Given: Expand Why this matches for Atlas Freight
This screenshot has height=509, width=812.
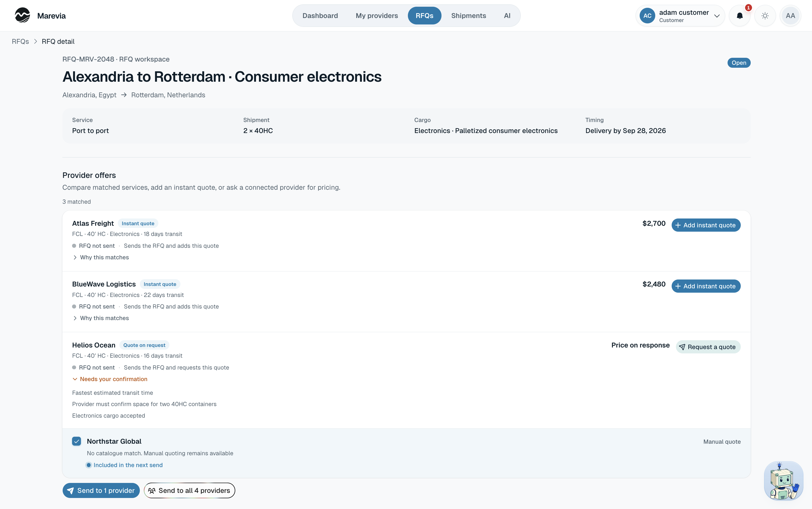Looking at the screenshot, I should click(x=100, y=257).
